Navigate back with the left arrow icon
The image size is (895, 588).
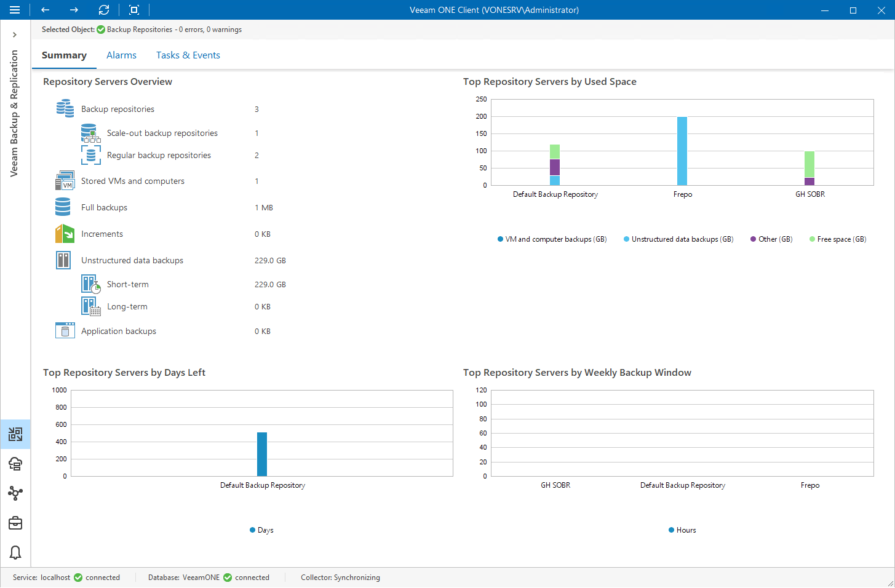tap(45, 10)
